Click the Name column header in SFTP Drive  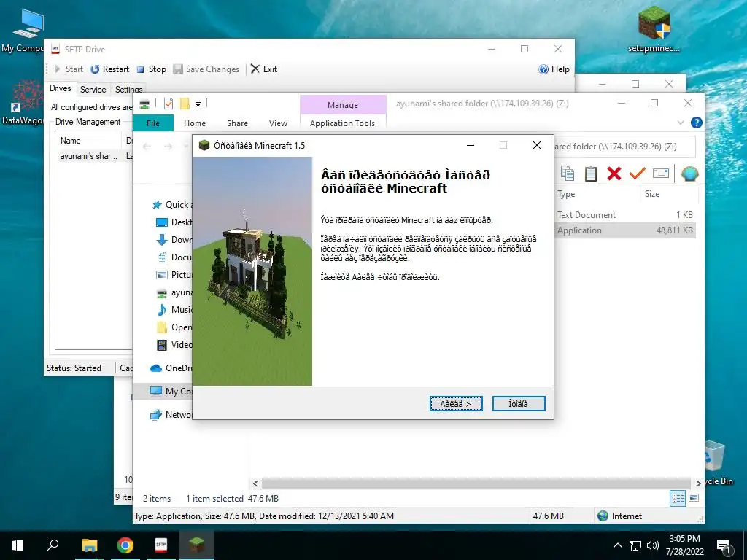point(88,141)
